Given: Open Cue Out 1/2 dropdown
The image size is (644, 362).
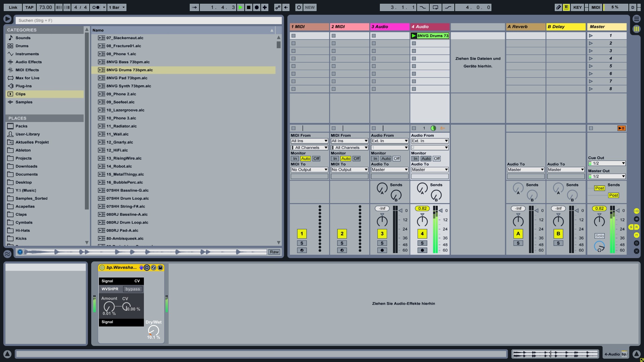Looking at the screenshot, I should click(x=607, y=163).
